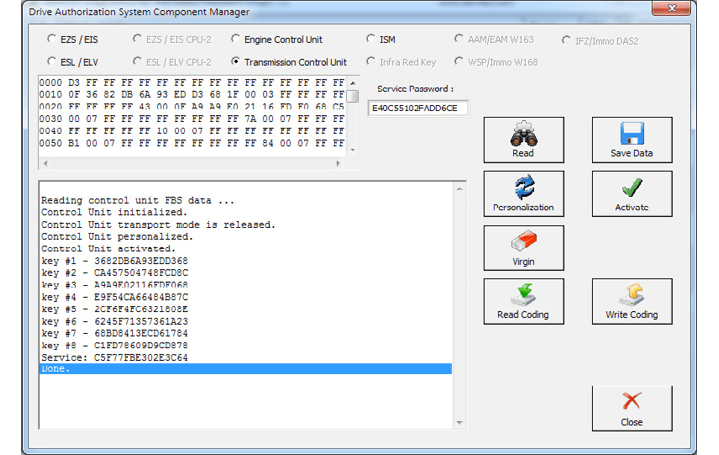This screenshot has width=719, height=455.
Task: Click the binoculars Read icon
Action: 523,134
